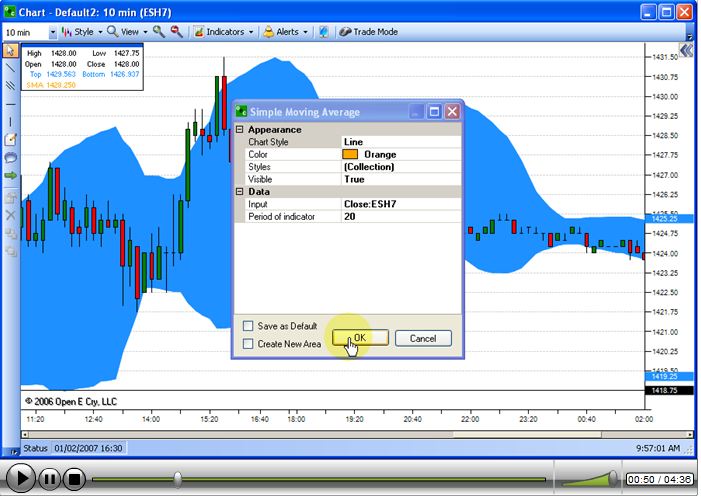Collapse the Data section
Screen dimensions: 701x498
coord(240,191)
